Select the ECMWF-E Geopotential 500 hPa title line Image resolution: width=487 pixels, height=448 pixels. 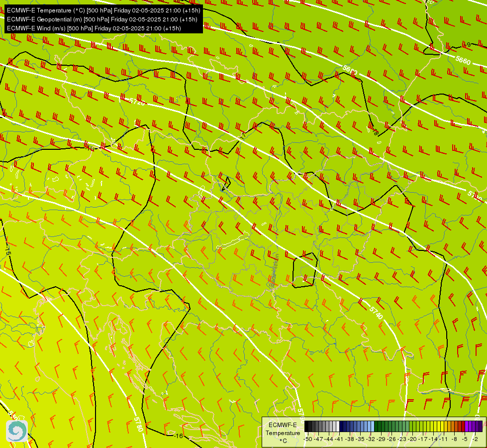(x=102, y=19)
